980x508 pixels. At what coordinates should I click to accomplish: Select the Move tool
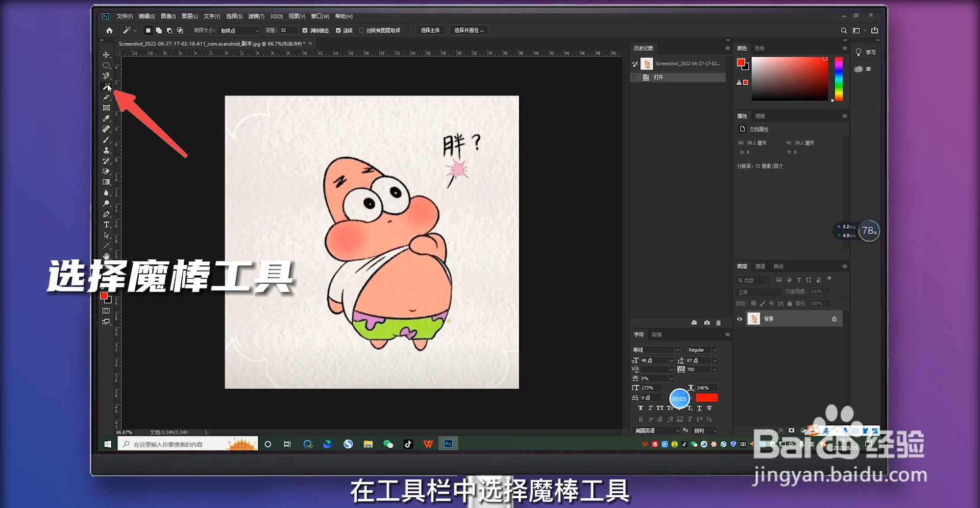tap(106, 55)
